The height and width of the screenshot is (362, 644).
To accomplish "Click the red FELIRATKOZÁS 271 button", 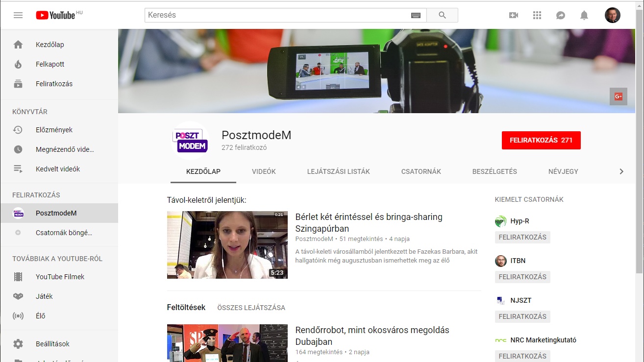I will click(541, 140).
